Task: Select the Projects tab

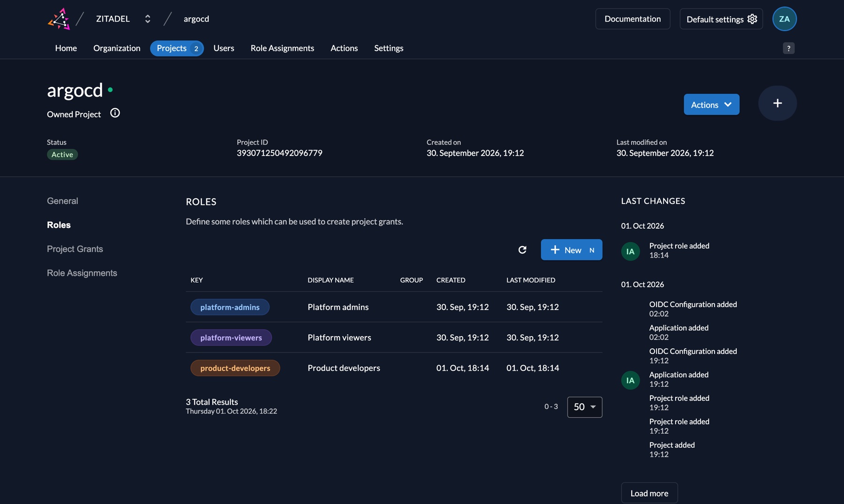Action: coord(177,48)
